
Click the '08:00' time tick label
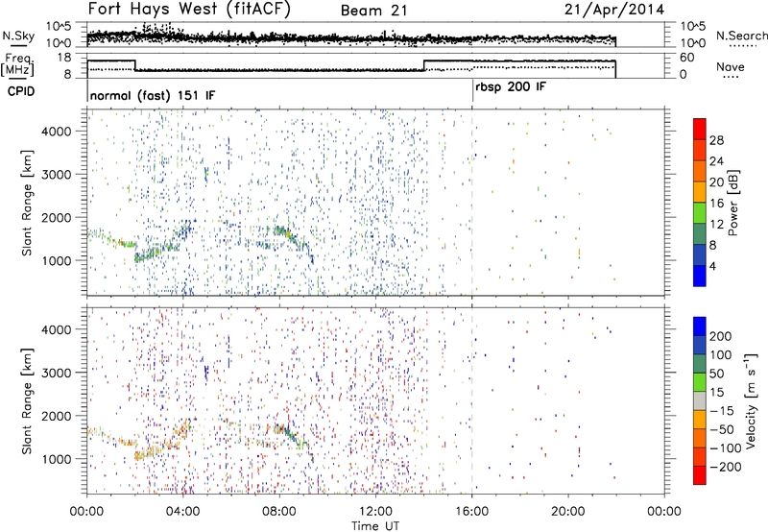[x=279, y=512]
